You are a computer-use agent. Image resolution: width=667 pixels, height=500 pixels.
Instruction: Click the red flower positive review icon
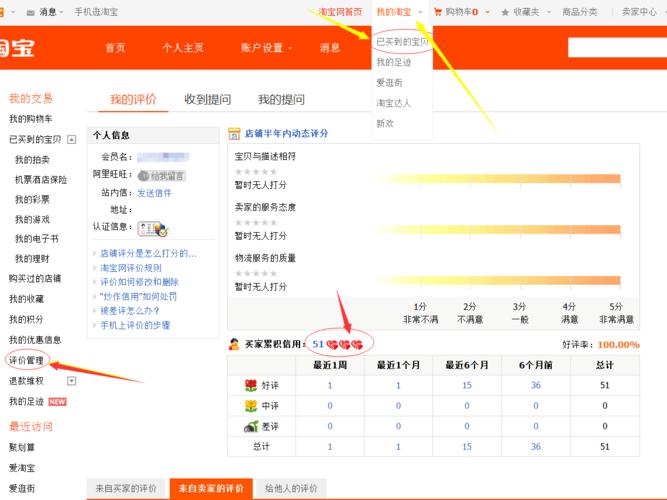pos(251,386)
